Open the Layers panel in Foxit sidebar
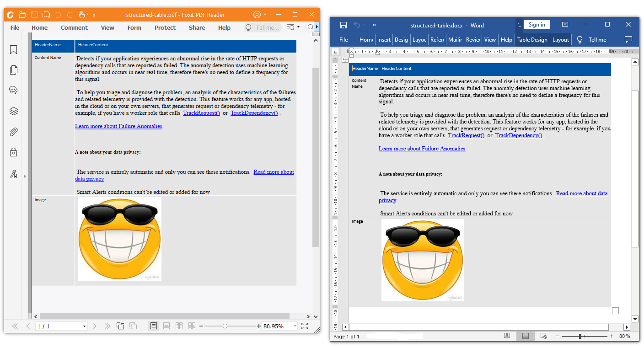 pos(14,111)
